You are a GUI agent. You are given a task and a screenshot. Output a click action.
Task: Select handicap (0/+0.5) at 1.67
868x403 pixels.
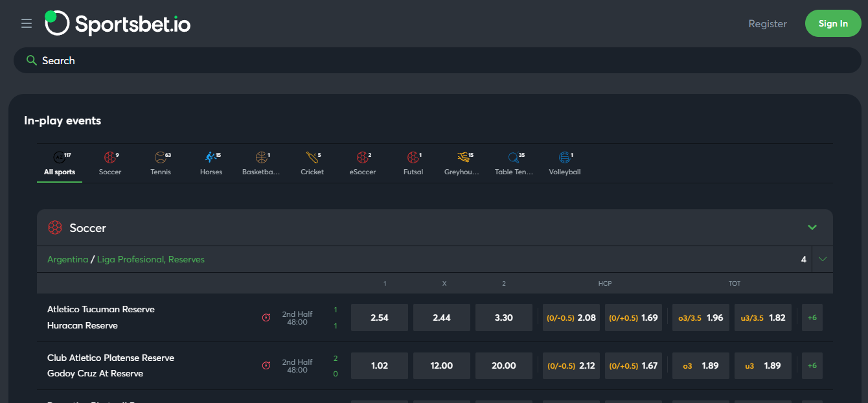click(x=634, y=365)
